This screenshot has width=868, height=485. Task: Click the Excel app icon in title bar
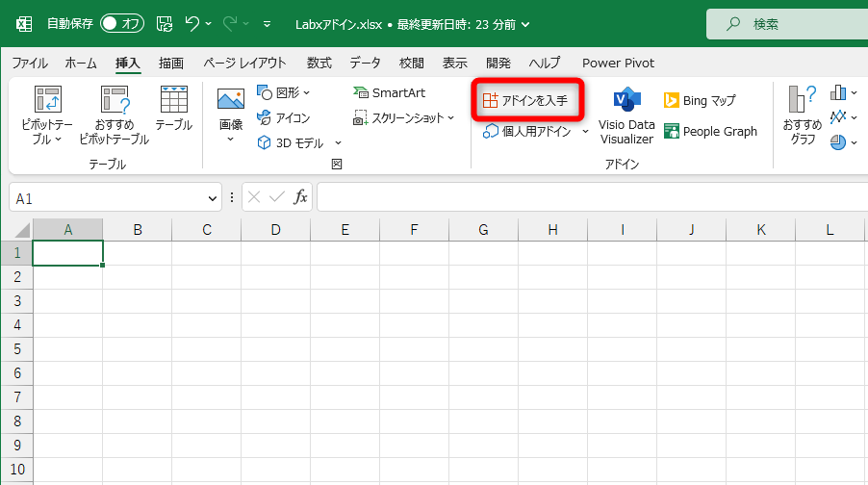[24, 24]
